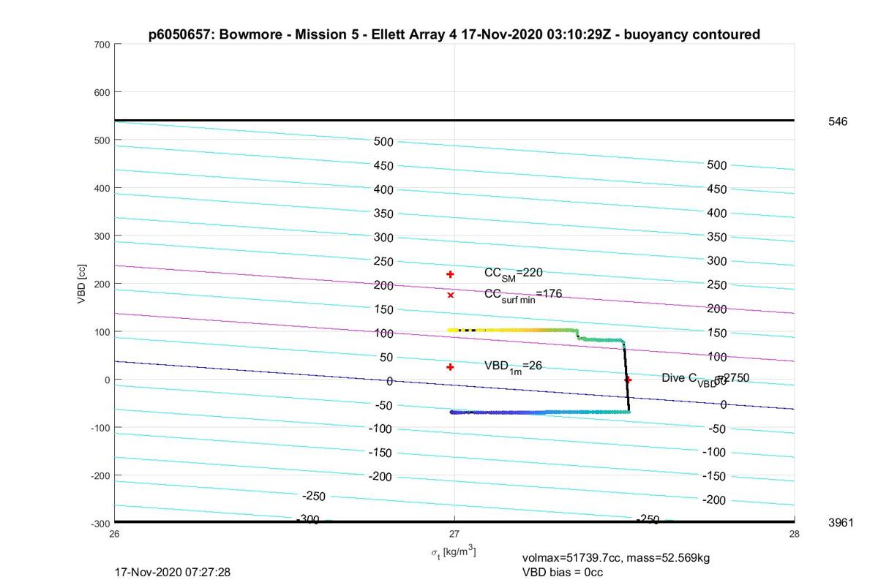Click the red x marker beside CC surf min
878x588 pixels.
(451, 295)
